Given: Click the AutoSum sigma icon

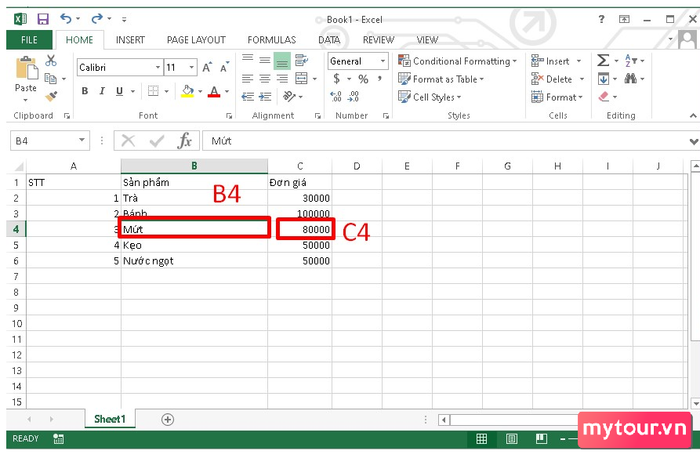Looking at the screenshot, I should (x=603, y=60).
